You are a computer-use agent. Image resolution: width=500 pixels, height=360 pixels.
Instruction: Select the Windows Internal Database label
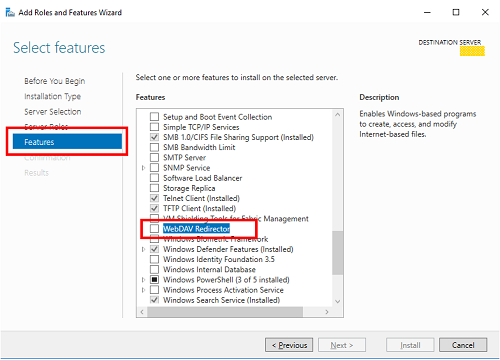209,269
